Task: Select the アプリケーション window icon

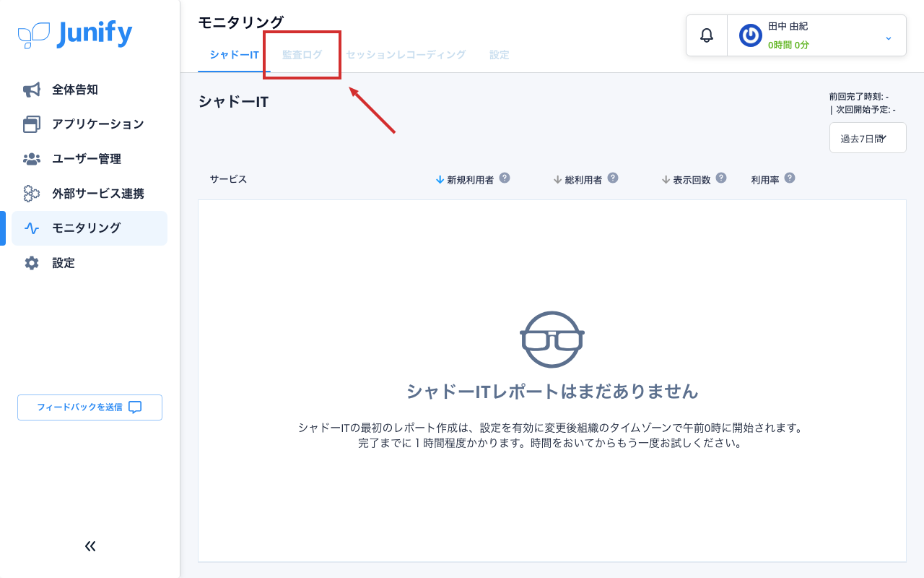Action: [32, 124]
